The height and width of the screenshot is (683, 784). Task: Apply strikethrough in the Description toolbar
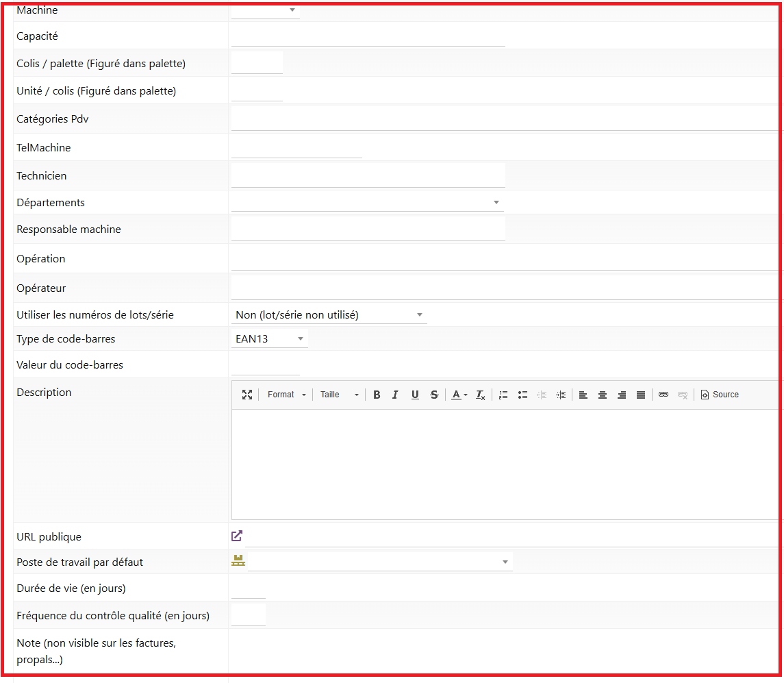point(434,395)
